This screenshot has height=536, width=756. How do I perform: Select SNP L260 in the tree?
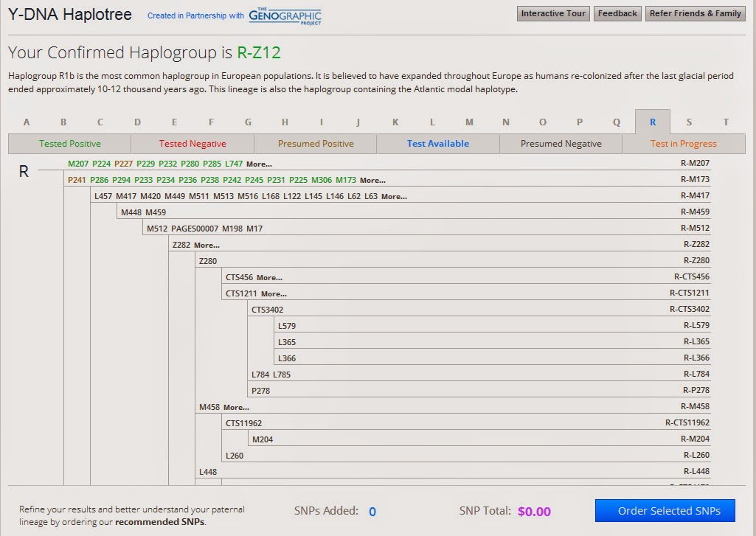235,456
